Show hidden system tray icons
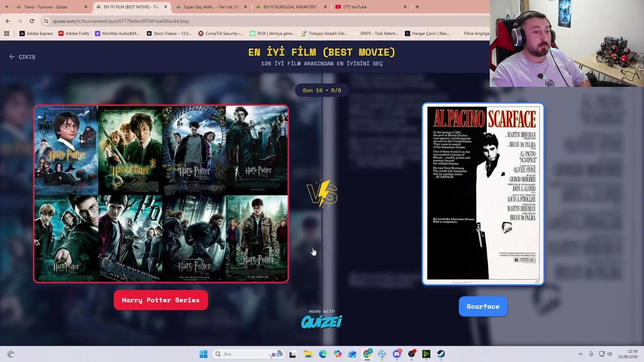This screenshot has width=644, height=362. pyautogui.click(x=580, y=354)
